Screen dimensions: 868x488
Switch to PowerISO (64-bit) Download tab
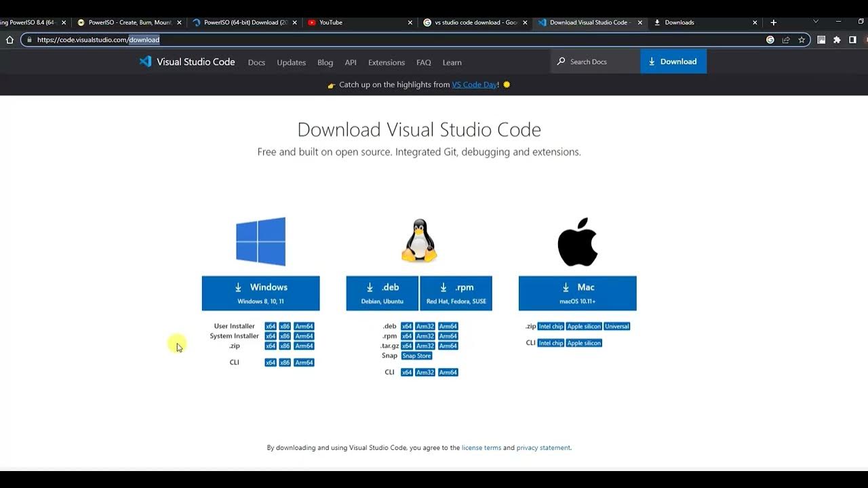point(244,22)
